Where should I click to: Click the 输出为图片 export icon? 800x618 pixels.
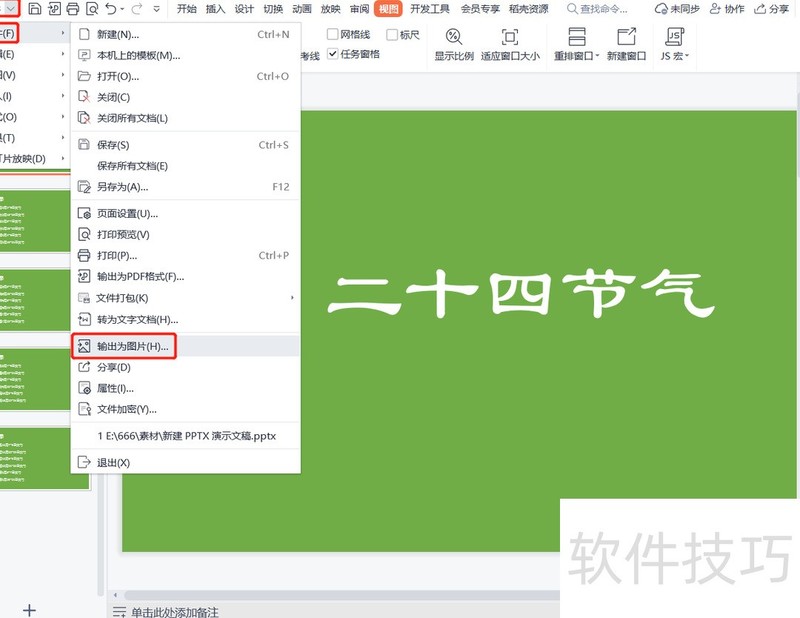tap(85, 346)
